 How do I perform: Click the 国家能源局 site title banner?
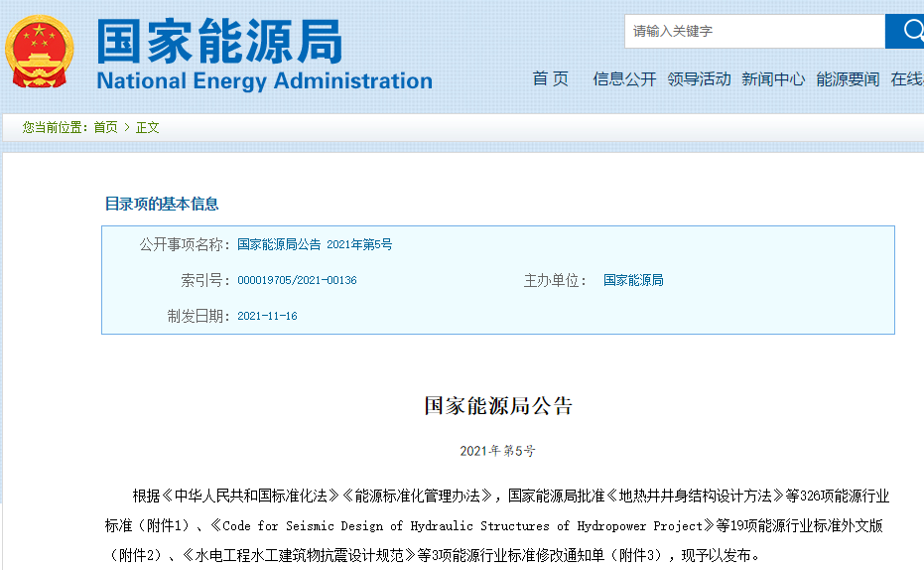pos(219,41)
